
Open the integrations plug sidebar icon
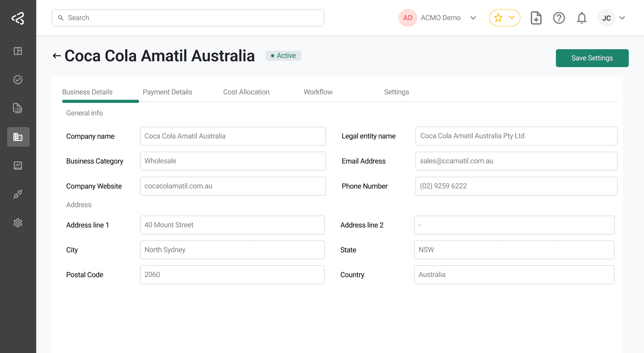click(18, 194)
